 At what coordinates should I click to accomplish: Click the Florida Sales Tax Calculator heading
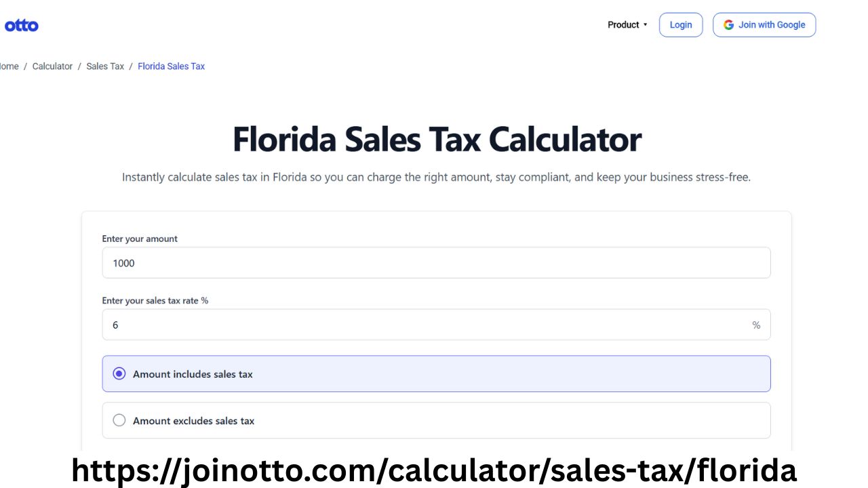[437, 139]
